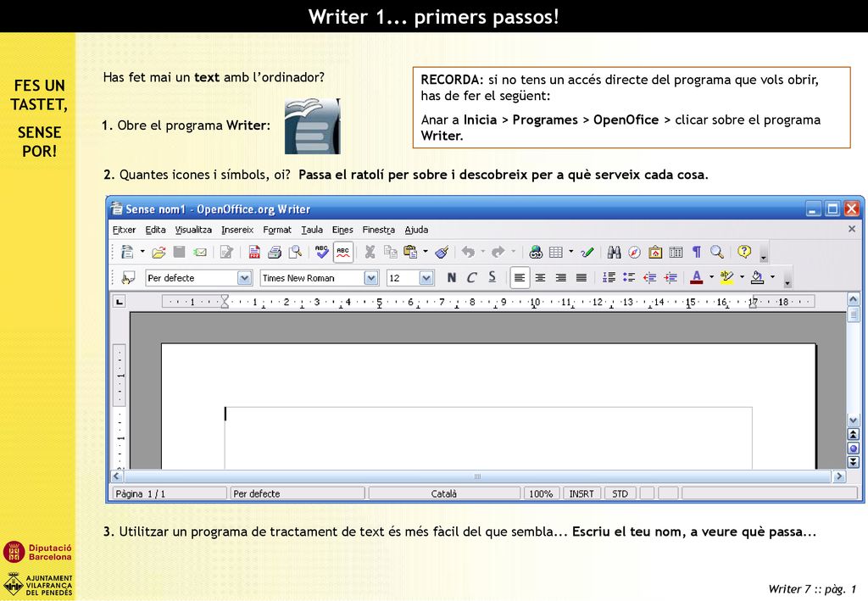Image resolution: width=868 pixels, height=601 pixels.
Task: Toggle bulleted list
Action: pos(629,278)
